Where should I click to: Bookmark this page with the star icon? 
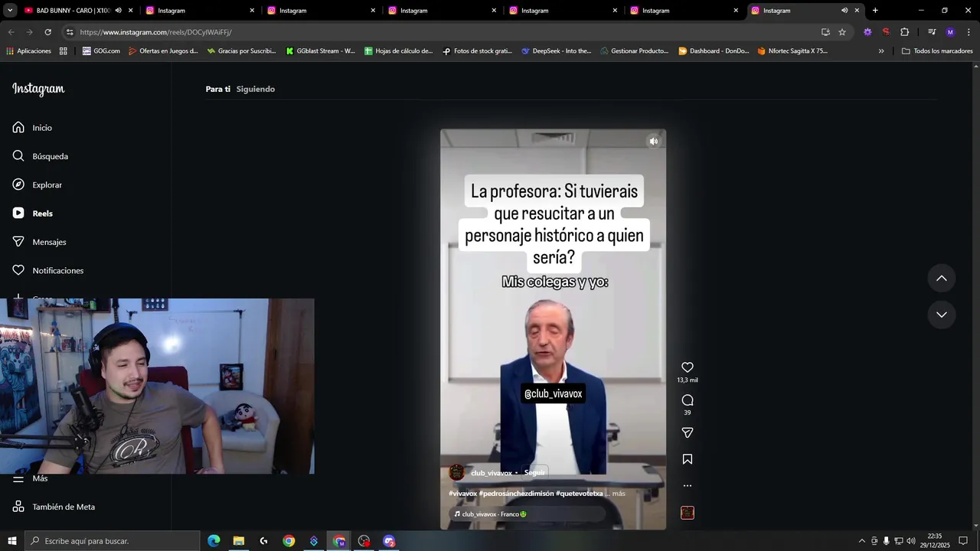point(842,32)
